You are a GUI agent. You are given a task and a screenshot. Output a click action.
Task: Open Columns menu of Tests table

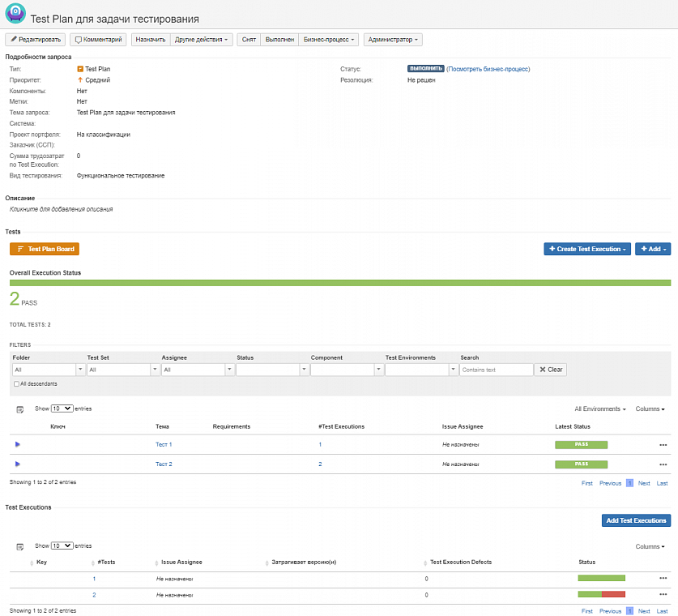point(650,409)
